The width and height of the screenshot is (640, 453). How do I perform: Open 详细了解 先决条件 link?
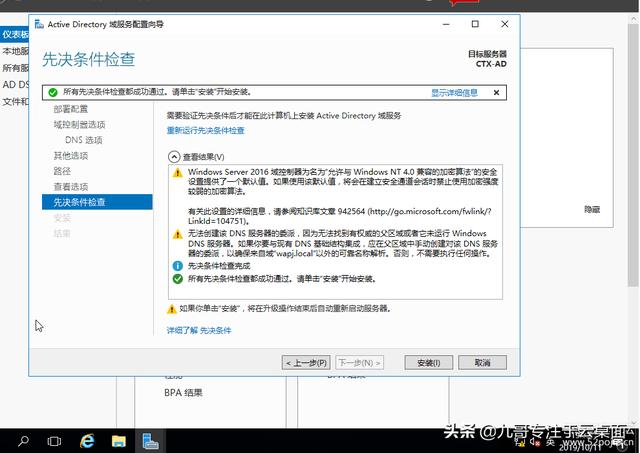click(x=199, y=330)
